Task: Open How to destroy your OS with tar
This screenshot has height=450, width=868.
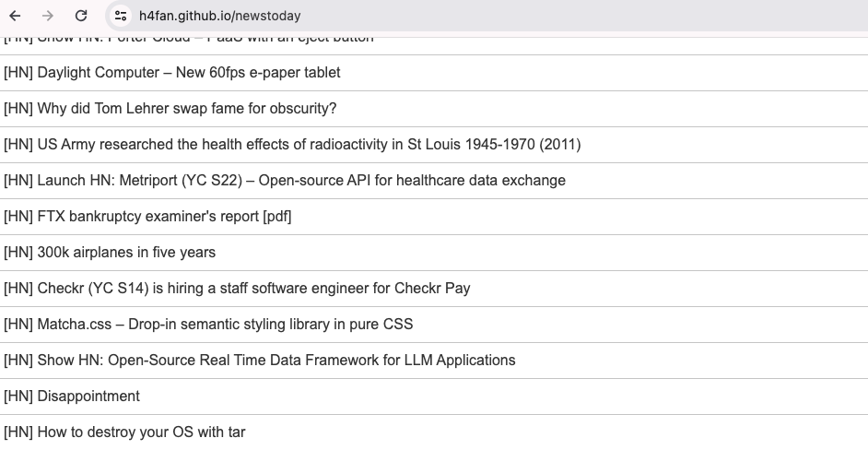Action: click(141, 432)
